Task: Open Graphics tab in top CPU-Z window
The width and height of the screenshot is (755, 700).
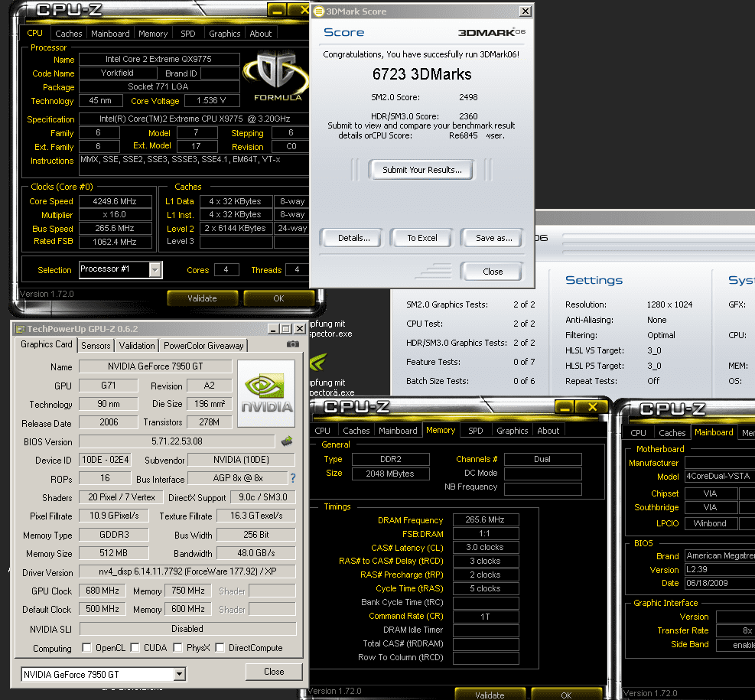Action: coord(224,34)
